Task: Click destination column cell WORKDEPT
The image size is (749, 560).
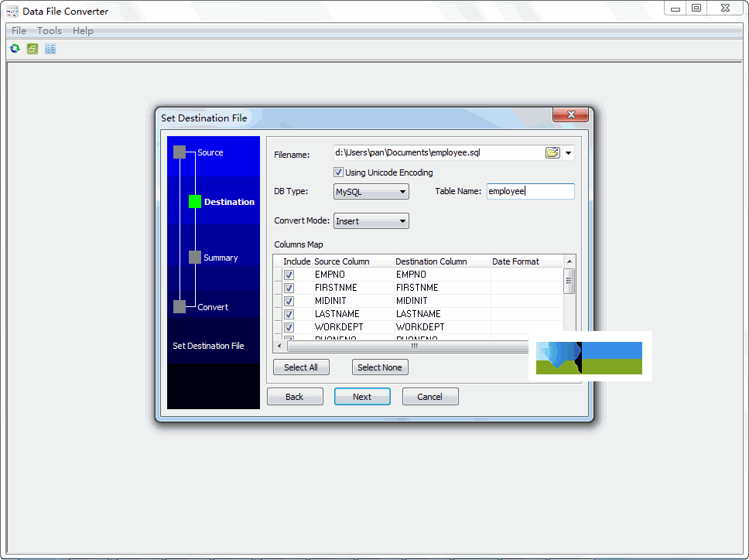Action: (443, 327)
